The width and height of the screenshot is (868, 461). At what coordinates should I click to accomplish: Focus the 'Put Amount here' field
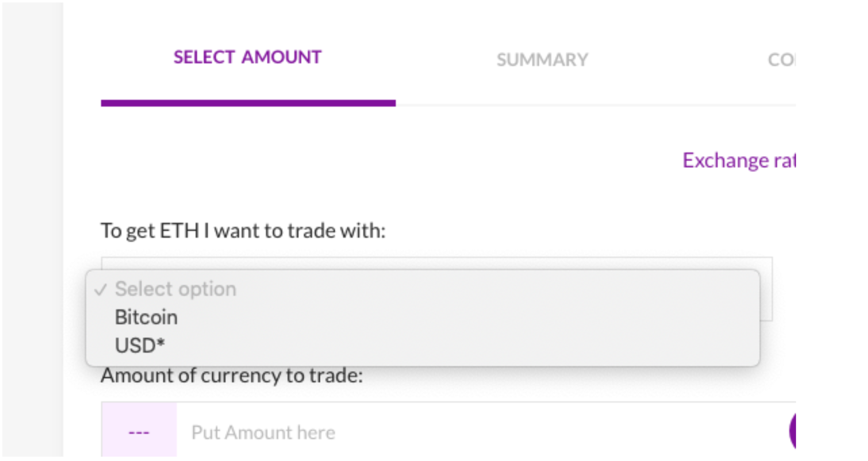click(x=407, y=432)
